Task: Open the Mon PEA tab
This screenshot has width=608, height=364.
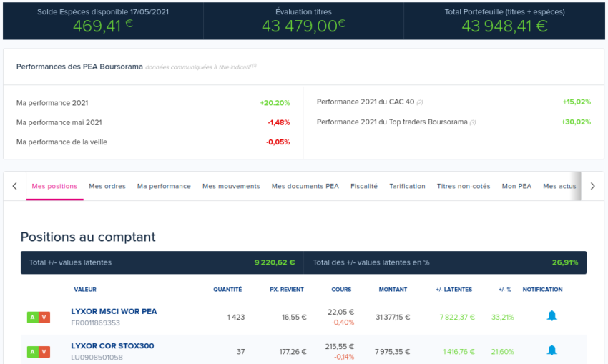Action: pyautogui.click(x=516, y=186)
